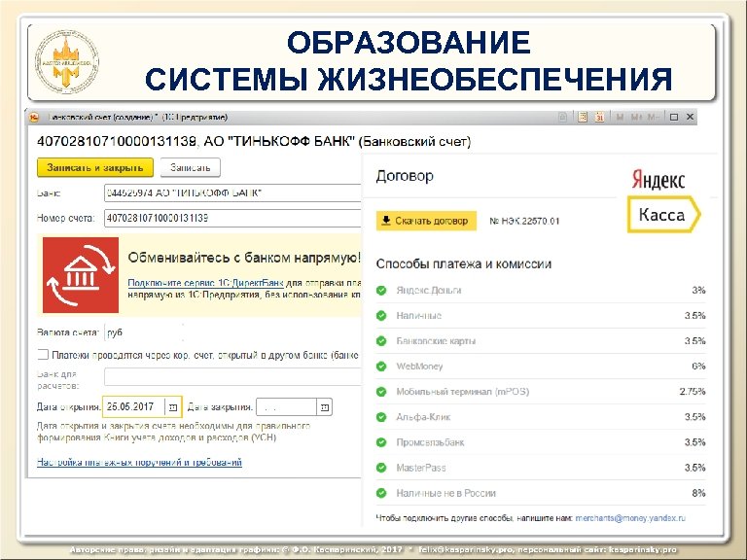Click the M memory button in title bar
Image resolution: width=747 pixels, height=560 pixels.
pyautogui.click(x=620, y=117)
